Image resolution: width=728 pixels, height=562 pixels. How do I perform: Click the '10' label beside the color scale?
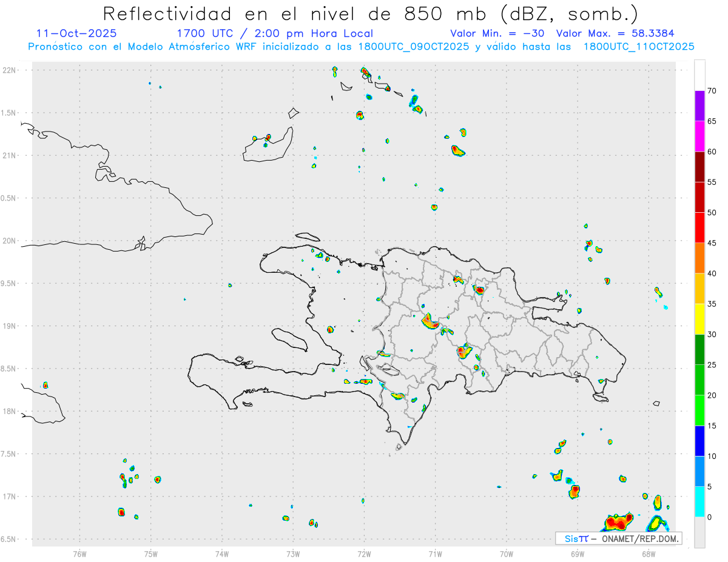(712, 456)
